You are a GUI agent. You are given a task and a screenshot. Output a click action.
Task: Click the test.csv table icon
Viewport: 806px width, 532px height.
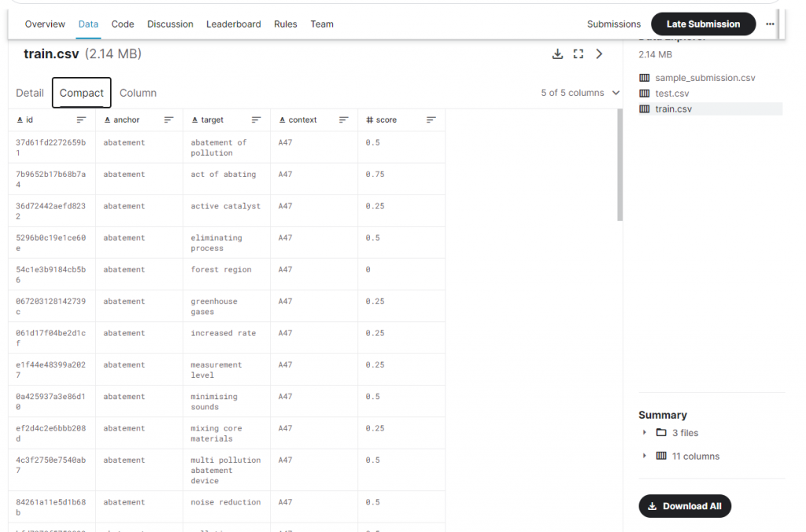coord(644,93)
